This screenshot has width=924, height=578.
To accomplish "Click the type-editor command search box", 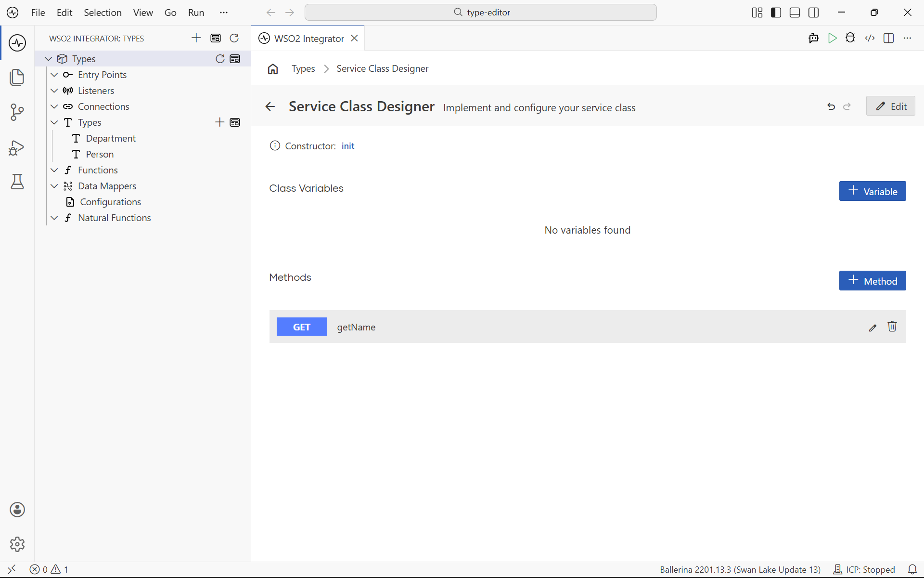I will click(x=481, y=13).
